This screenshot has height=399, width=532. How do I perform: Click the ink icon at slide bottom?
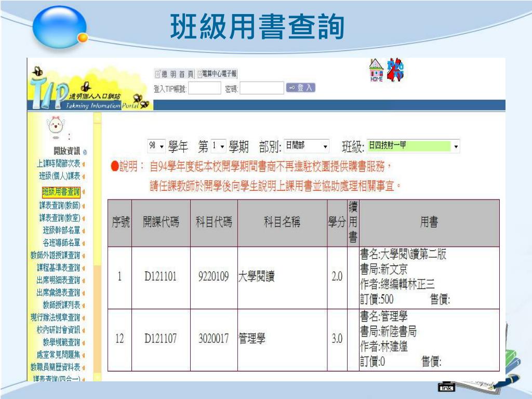pos(446,387)
